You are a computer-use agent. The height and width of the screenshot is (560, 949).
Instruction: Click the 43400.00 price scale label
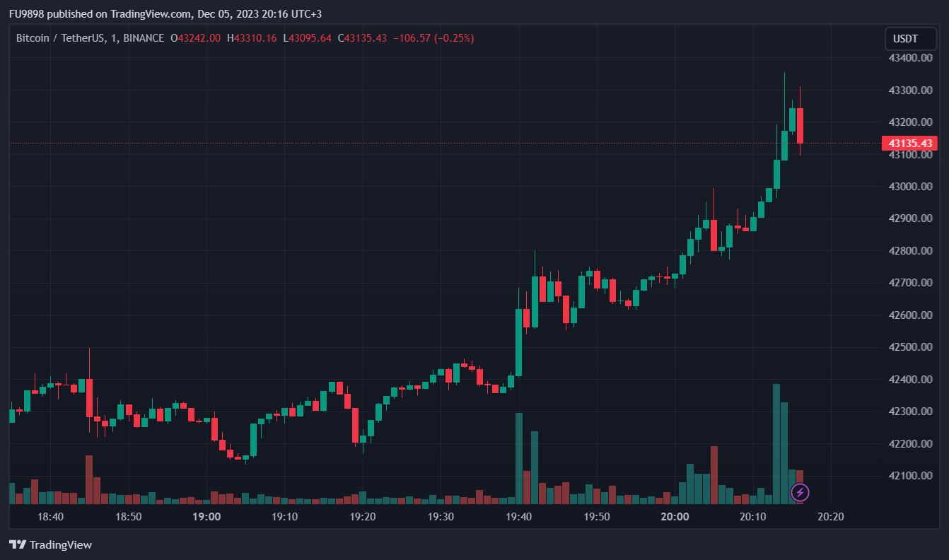click(909, 58)
